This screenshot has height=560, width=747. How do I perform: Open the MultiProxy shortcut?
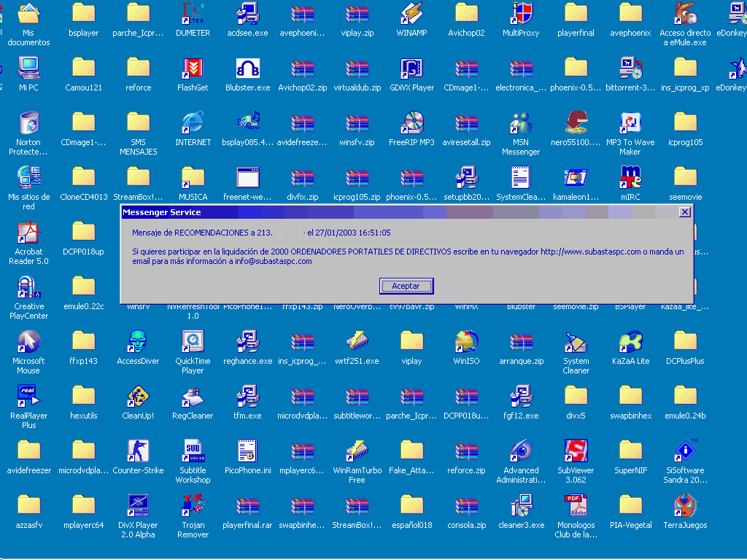521,13
